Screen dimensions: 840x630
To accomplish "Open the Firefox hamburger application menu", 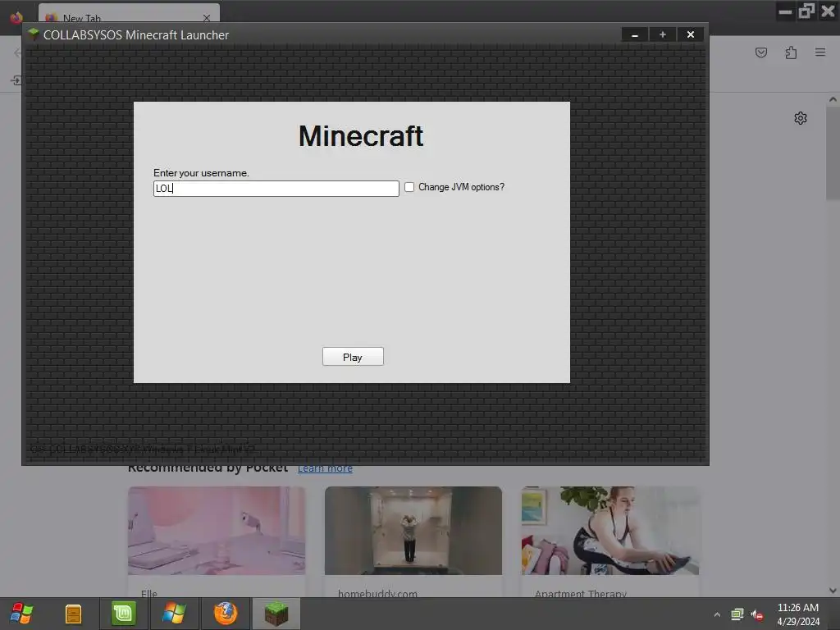I will point(820,52).
